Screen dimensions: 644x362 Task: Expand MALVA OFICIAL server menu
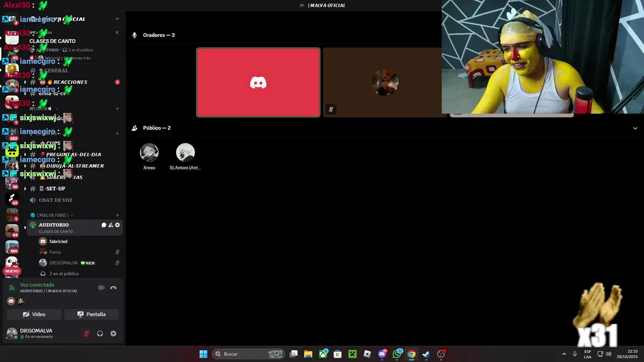117,19
